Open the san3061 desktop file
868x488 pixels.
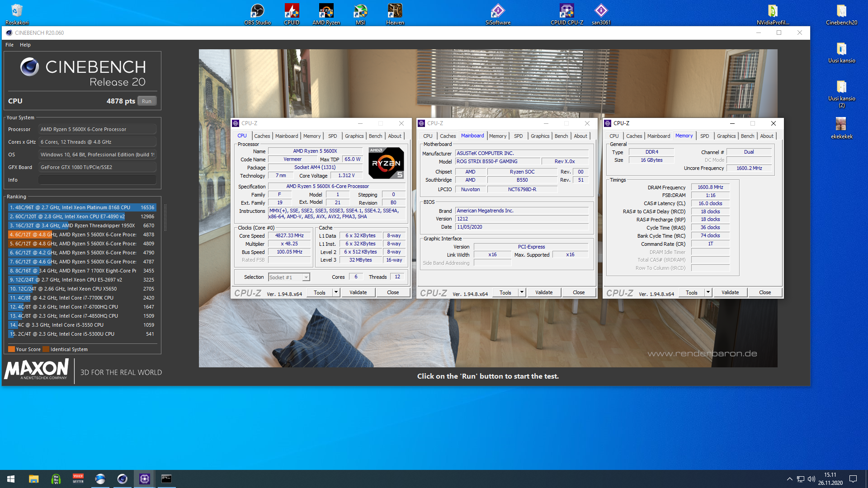pyautogui.click(x=601, y=14)
